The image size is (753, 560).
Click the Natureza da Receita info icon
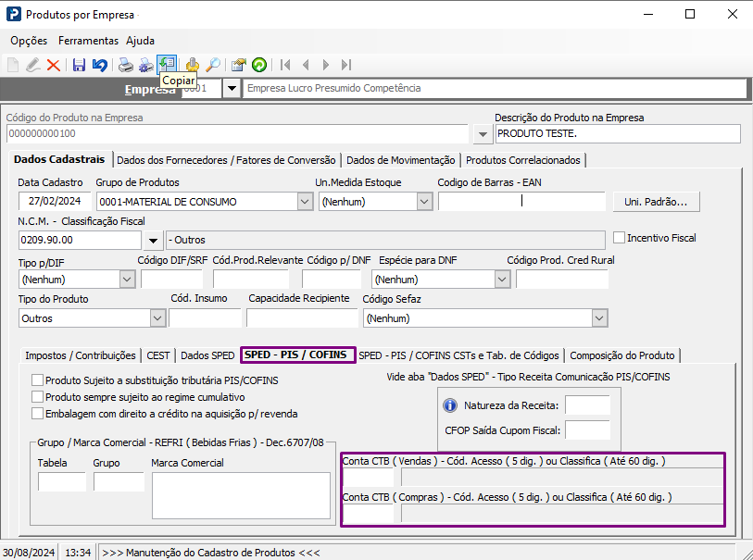tap(450, 405)
